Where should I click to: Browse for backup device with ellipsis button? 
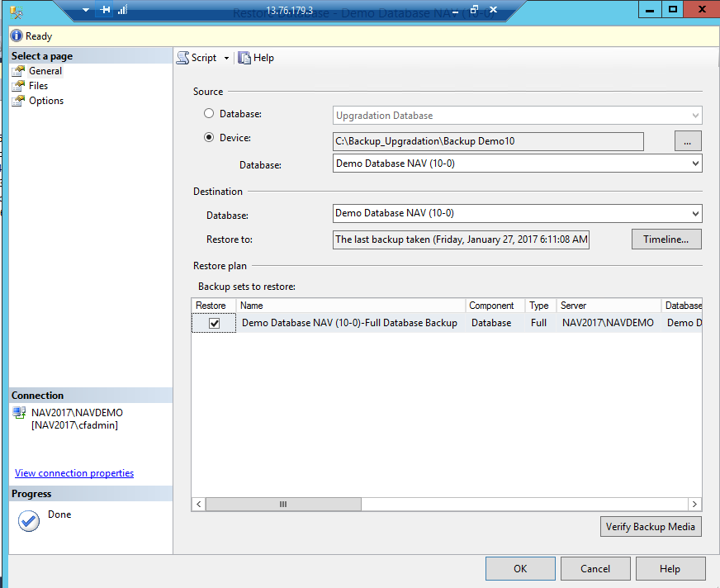pos(688,141)
